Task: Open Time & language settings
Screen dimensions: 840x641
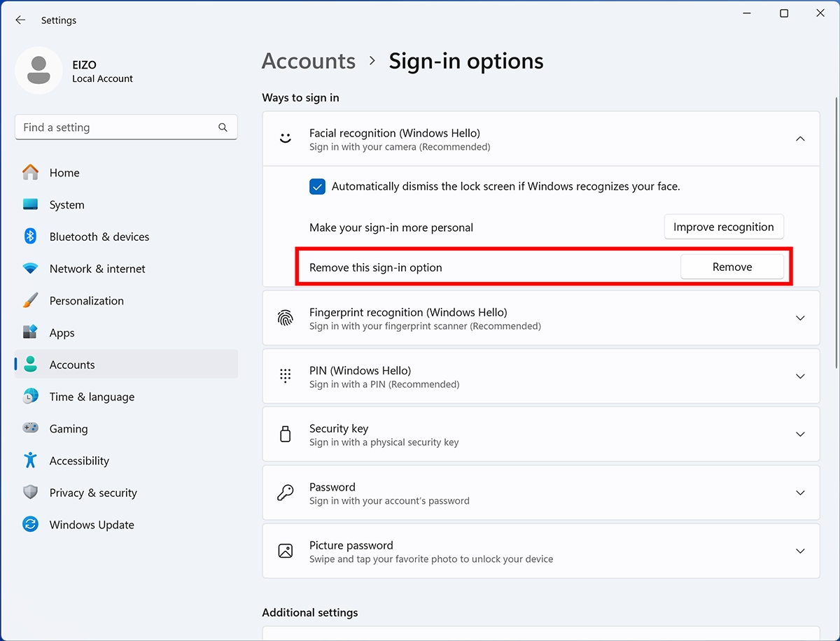Action: click(126, 397)
